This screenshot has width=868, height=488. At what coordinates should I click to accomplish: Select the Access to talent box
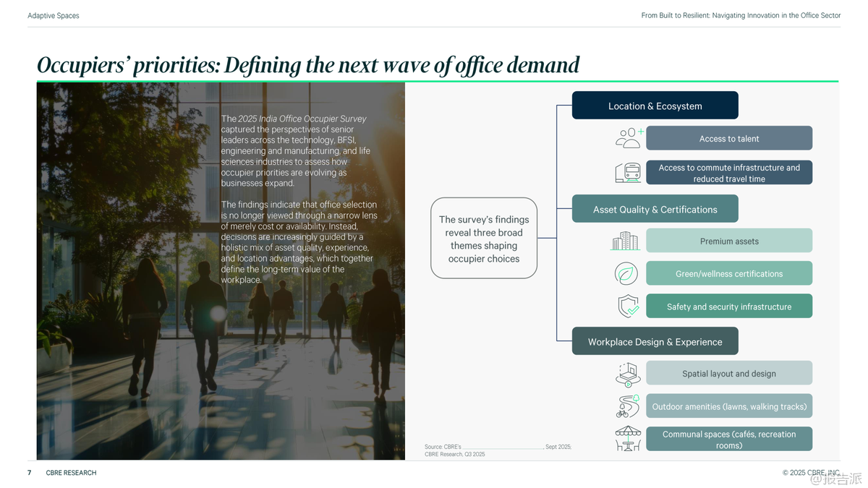click(728, 138)
